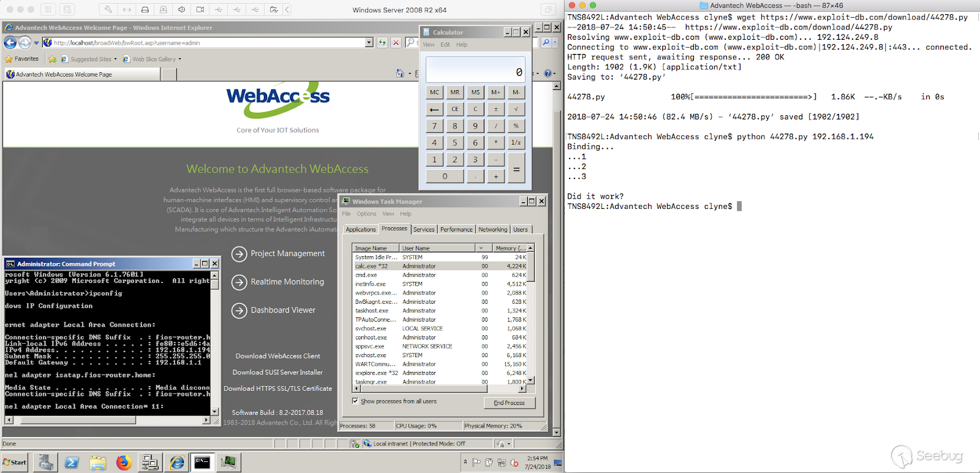980x473 pixels.
Task: Click Task Manager process list vertical scrollbar
Action: coord(530,314)
